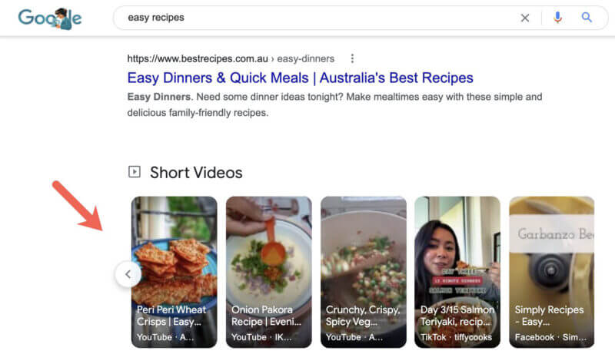Screen dimensions: 615x364
Task: Open Simply Recipes Facebook video
Action: [551, 272]
